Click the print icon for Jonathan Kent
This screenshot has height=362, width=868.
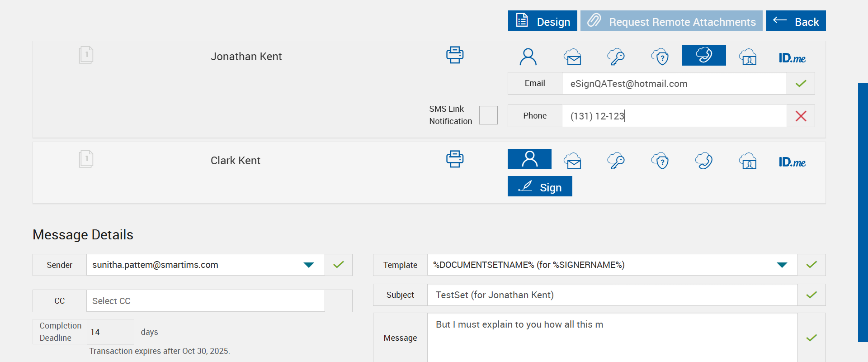tap(455, 55)
